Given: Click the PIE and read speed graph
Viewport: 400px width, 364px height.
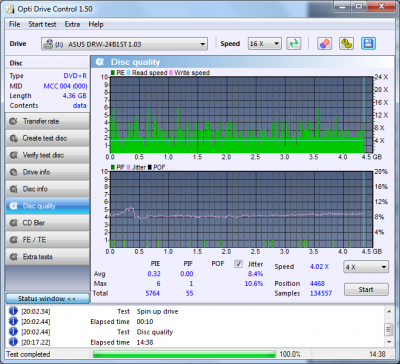Looking at the screenshot, I should point(241,115).
